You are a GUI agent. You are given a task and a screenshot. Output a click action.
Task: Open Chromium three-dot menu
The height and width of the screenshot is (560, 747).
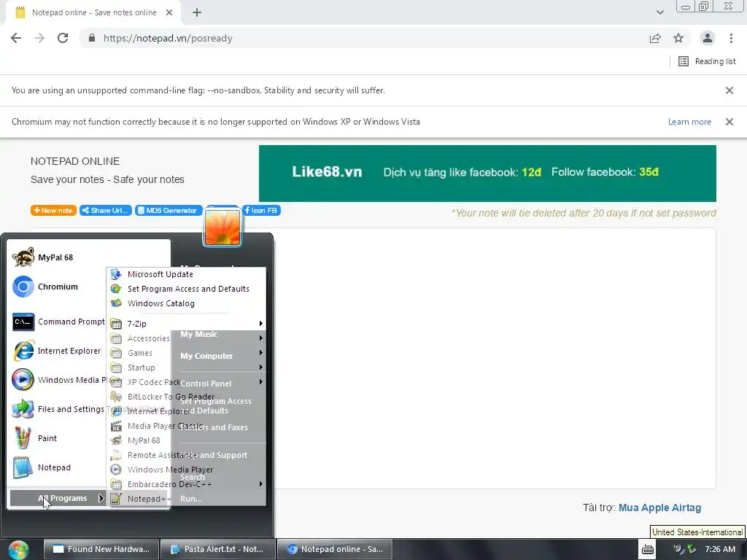pyautogui.click(x=731, y=38)
